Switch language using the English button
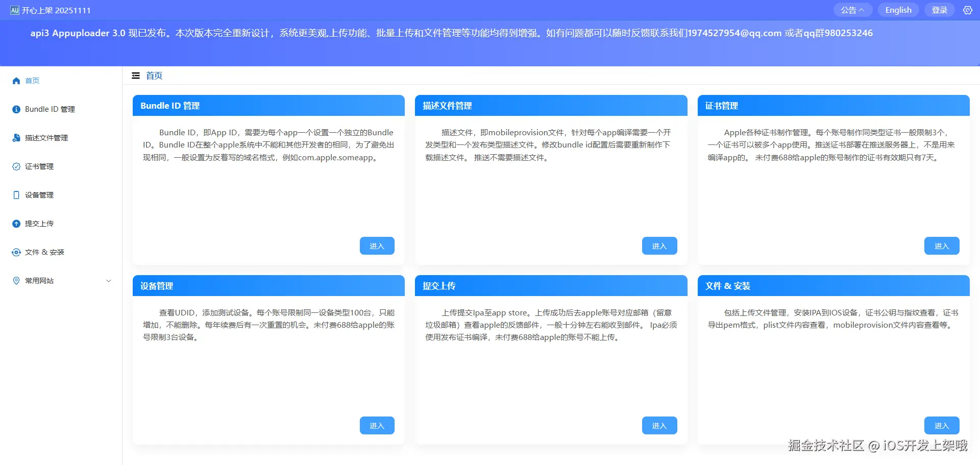980x465 pixels. coord(898,10)
